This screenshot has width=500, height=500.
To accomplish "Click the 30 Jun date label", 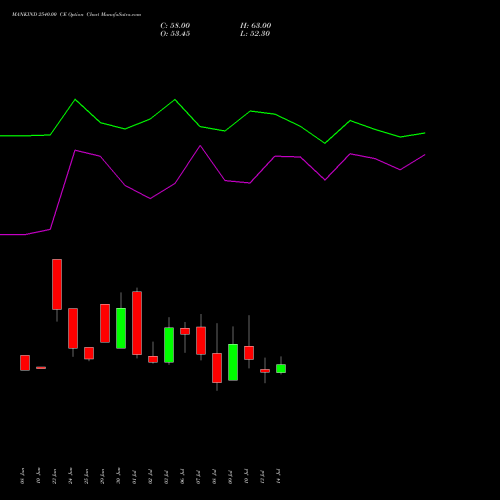I will 119,476.
